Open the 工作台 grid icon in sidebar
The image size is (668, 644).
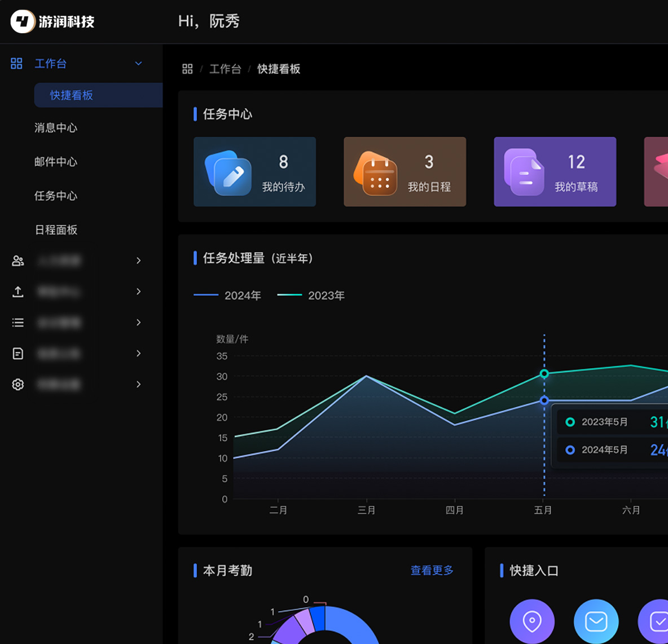coord(16,64)
